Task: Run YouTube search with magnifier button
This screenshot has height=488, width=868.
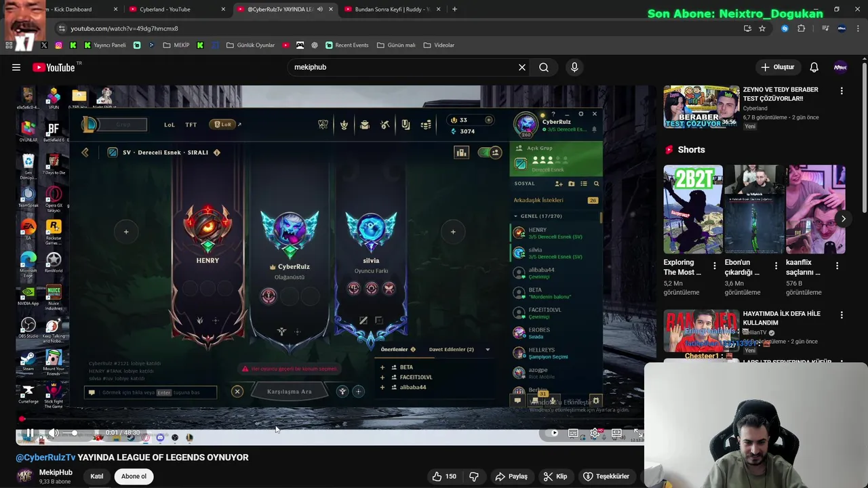Action: pos(544,67)
